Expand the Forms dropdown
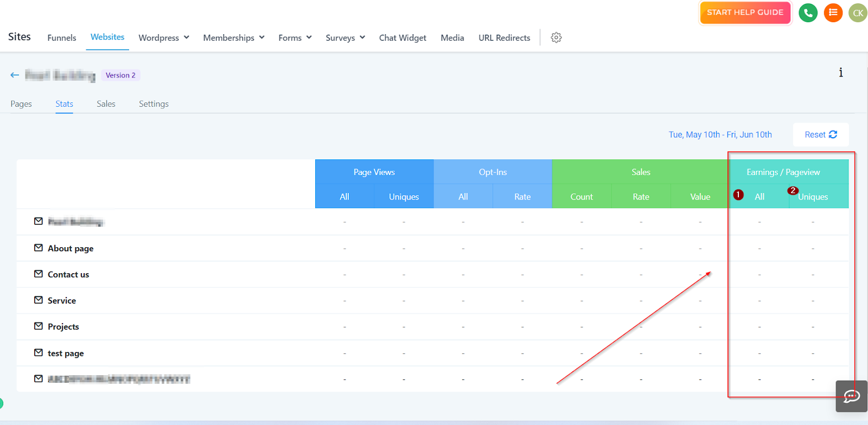The image size is (868, 425). [295, 37]
